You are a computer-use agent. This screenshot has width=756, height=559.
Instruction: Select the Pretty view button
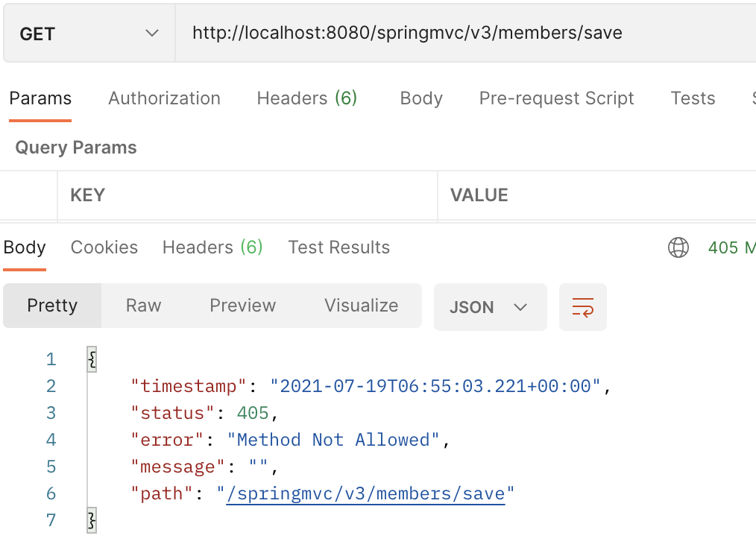tap(52, 306)
